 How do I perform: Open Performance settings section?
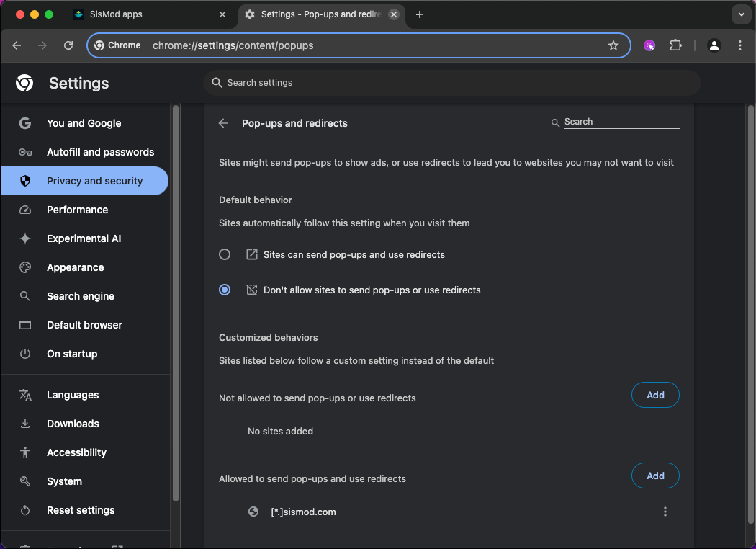point(84,210)
